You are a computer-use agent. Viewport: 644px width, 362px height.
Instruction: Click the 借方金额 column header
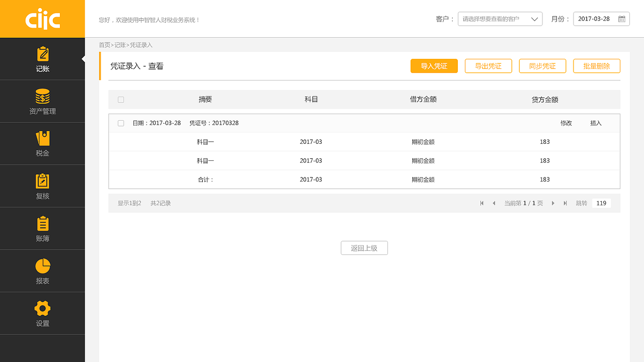(x=423, y=100)
